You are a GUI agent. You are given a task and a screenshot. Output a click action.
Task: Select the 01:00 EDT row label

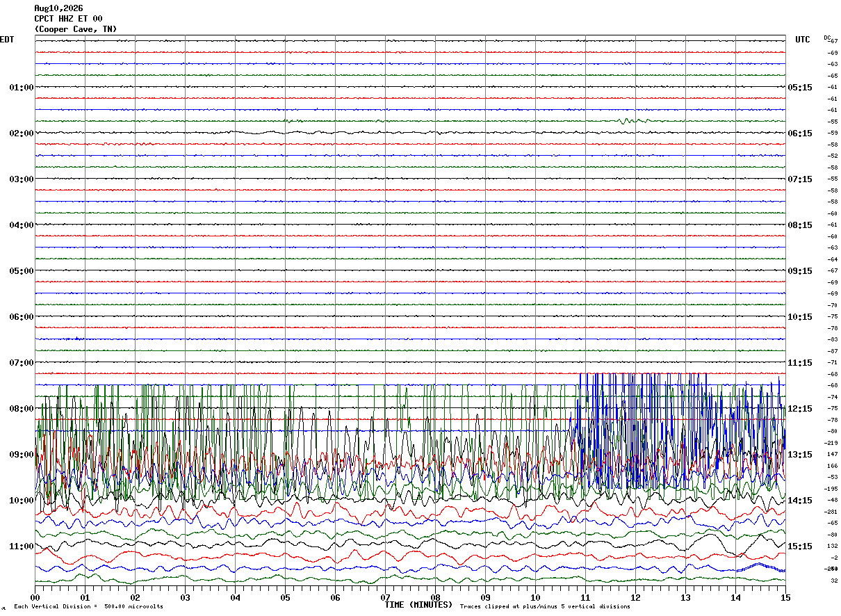pos(22,88)
